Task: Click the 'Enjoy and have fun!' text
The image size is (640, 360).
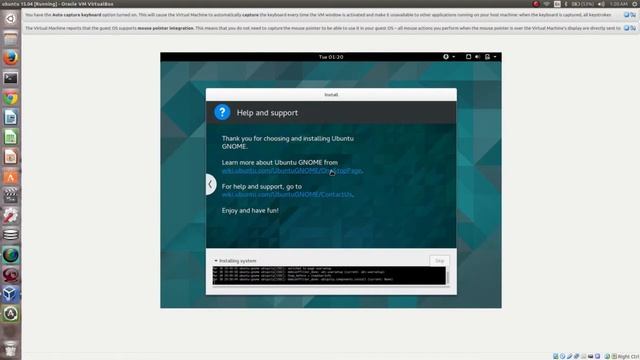Action: pos(250,211)
